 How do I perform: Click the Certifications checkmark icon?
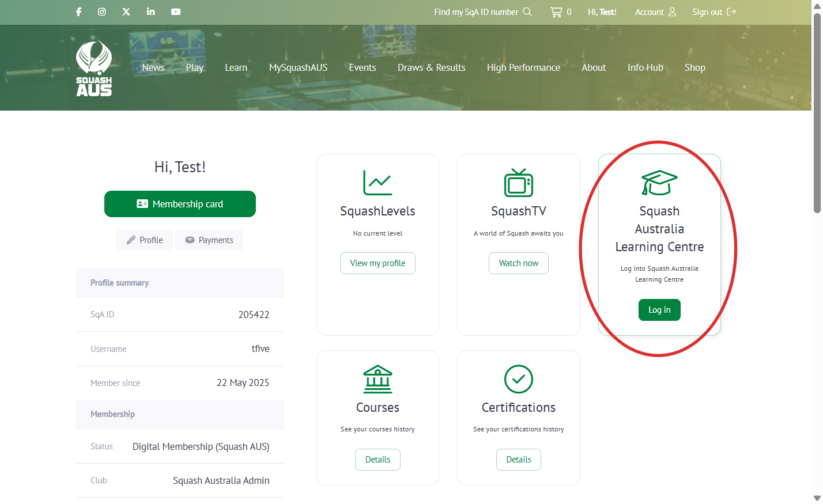(x=519, y=379)
